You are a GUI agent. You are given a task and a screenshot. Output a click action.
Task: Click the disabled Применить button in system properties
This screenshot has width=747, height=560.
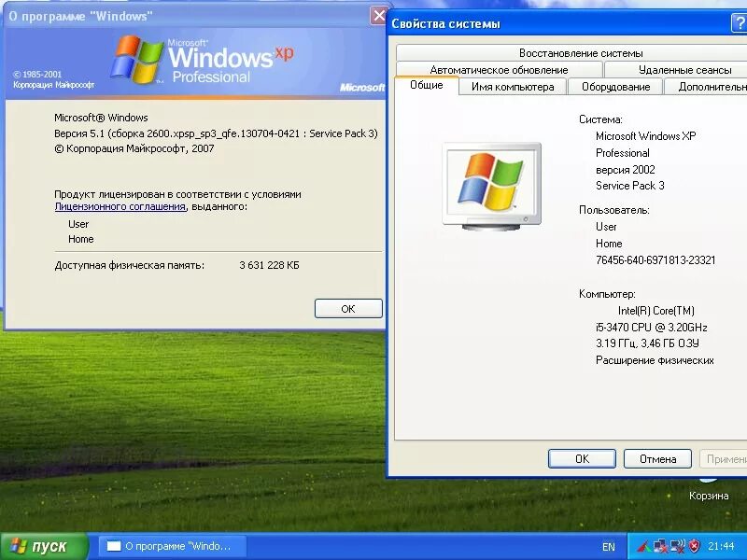coord(725,458)
